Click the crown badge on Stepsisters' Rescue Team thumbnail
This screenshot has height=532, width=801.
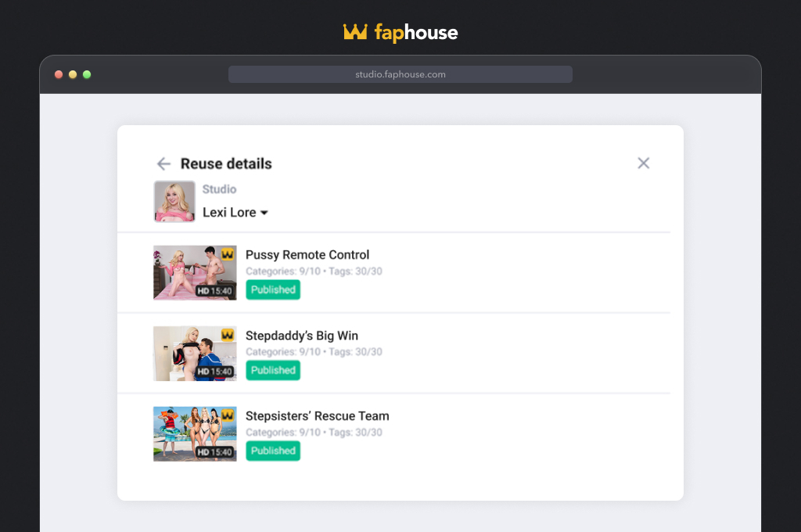point(228,415)
